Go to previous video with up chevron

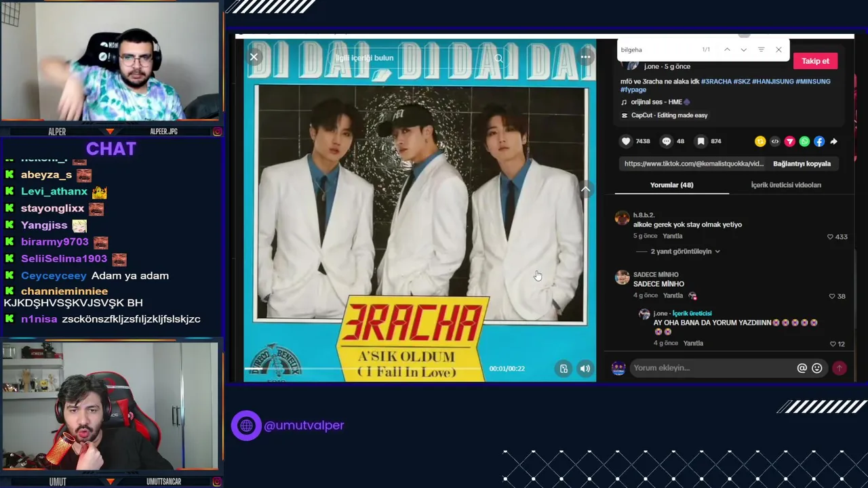point(585,190)
